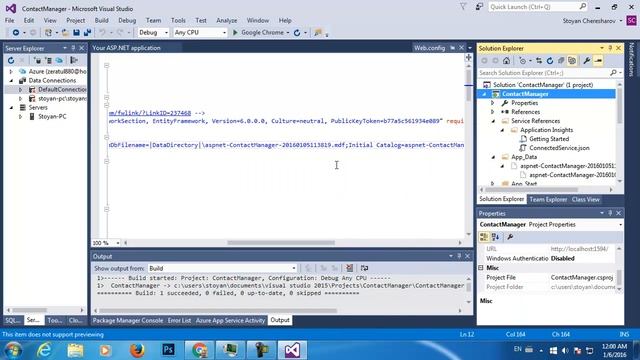Viewport: 640px width, 360px height.
Task: Toggle Show All Files in Solution Explorer
Action: point(572,61)
